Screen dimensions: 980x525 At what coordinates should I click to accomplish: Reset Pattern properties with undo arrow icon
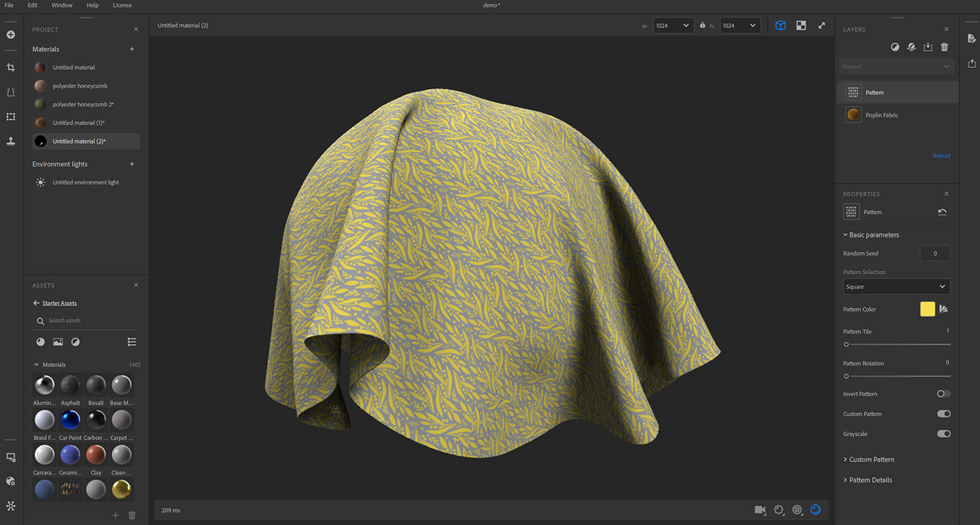[942, 212]
